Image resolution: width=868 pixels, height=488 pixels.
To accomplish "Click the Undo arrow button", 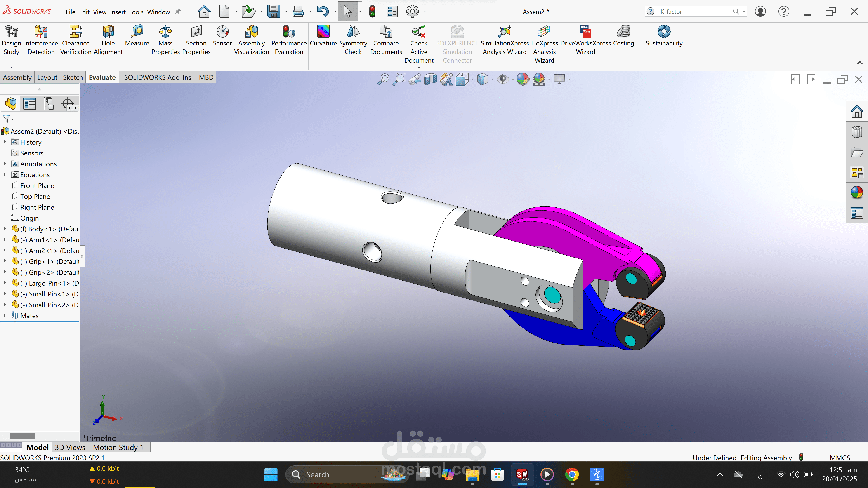I will [x=323, y=12].
